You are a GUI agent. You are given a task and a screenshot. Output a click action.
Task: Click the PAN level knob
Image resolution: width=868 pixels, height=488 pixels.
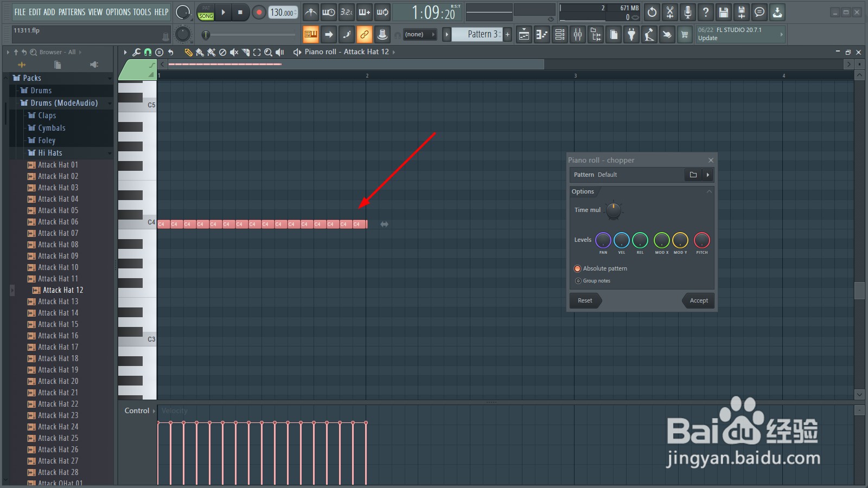[x=603, y=240]
